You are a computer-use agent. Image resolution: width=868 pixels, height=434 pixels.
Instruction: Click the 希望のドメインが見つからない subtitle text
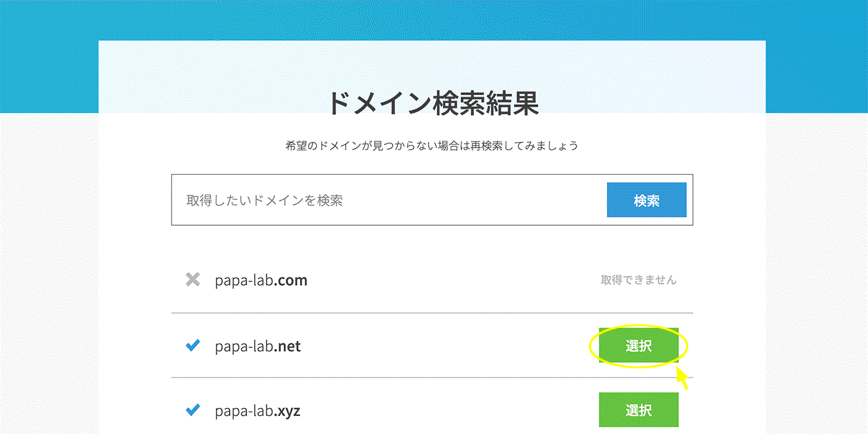point(432,146)
